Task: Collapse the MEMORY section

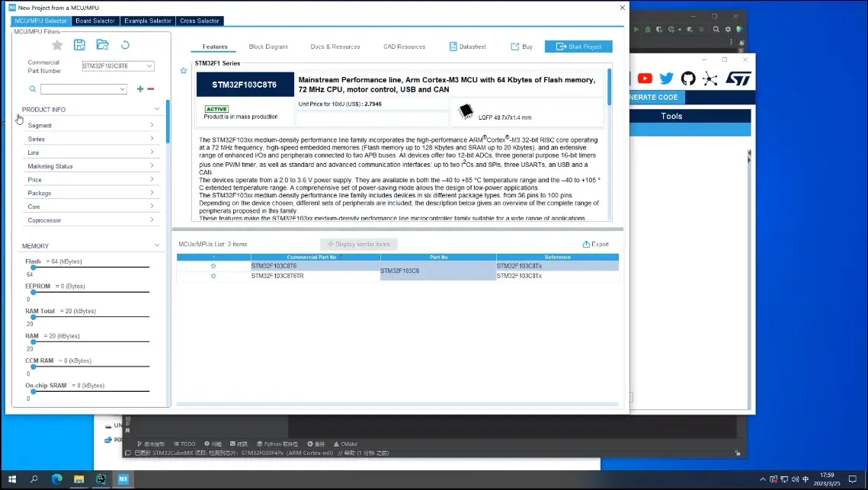Action: click(x=157, y=245)
